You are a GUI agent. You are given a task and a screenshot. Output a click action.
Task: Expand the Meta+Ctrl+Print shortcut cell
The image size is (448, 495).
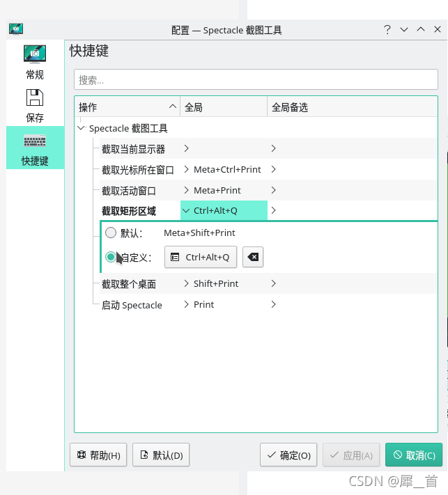(x=187, y=169)
